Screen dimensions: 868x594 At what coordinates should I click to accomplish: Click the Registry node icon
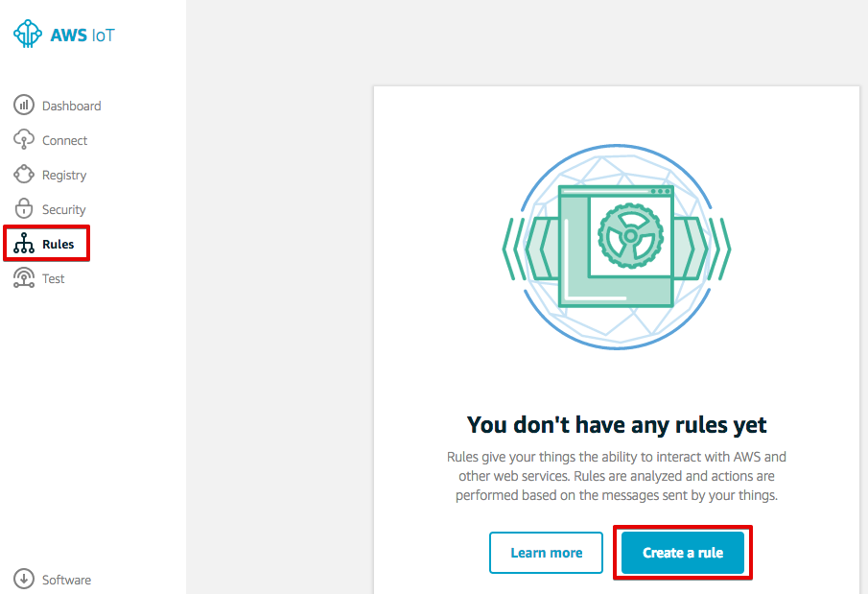tap(24, 174)
